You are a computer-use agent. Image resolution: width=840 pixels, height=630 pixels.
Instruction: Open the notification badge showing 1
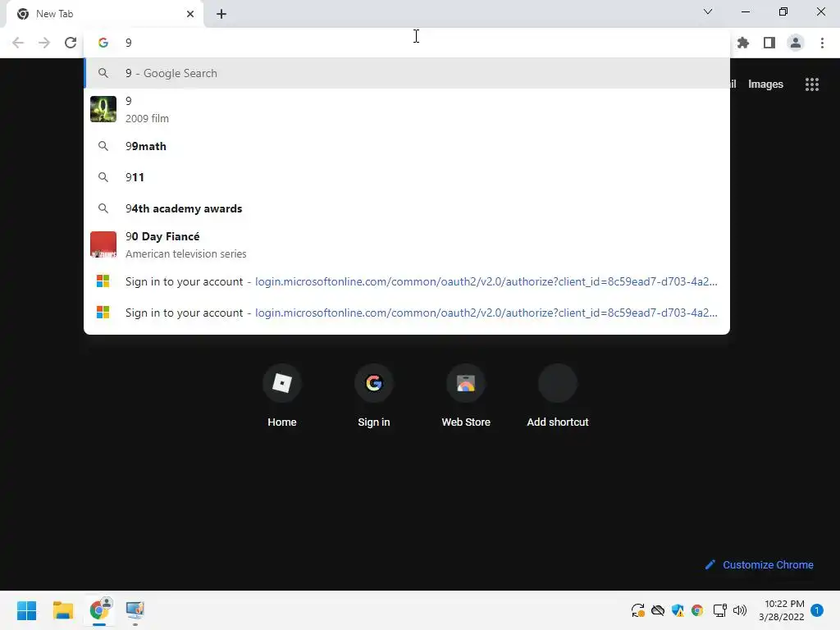pyautogui.click(x=817, y=610)
